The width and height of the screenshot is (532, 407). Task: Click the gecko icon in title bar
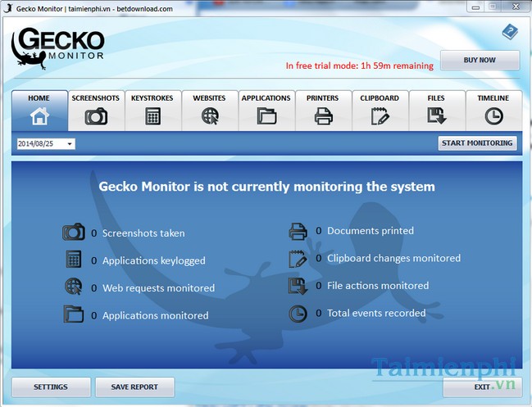point(8,8)
